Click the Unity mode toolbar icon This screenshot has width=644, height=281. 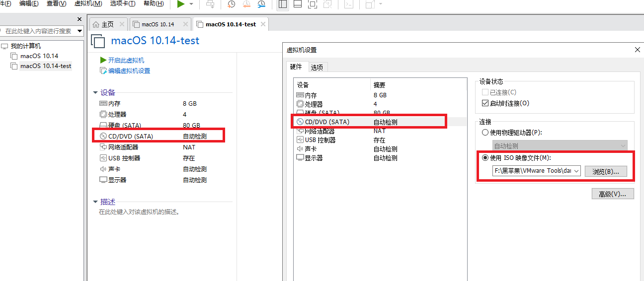coord(327,4)
